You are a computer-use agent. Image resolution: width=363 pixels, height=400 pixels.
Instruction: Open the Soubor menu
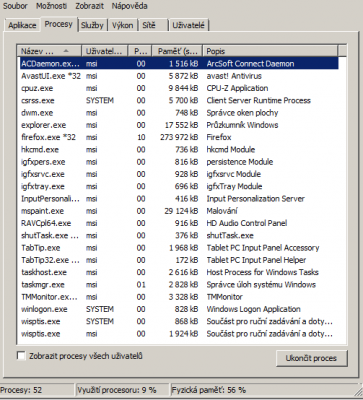coord(15,6)
